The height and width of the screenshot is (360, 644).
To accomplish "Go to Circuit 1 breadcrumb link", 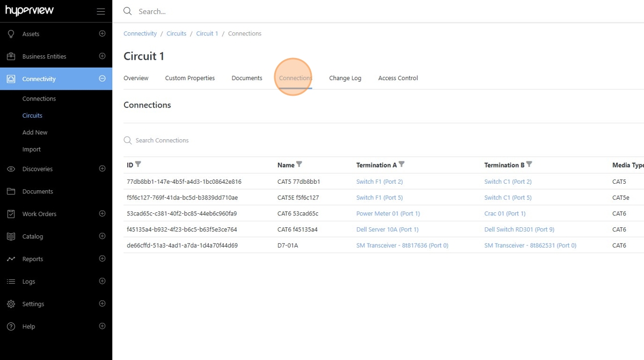I will [x=207, y=33].
